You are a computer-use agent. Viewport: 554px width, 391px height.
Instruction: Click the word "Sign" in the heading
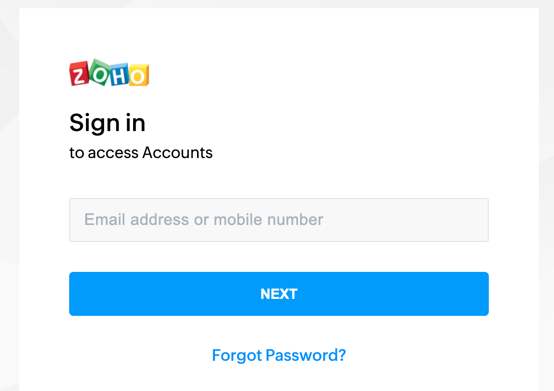click(94, 124)
